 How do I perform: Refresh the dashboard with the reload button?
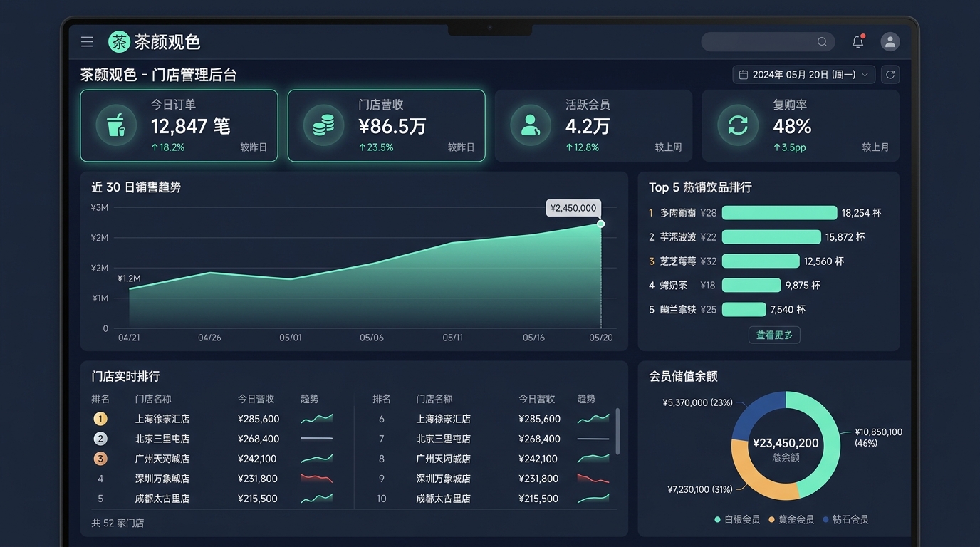(x=890, y=74)
